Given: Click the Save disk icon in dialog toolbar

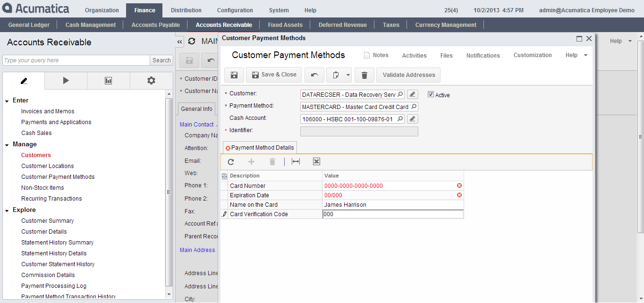Looking at the screenshot, I should click(234, 75).
